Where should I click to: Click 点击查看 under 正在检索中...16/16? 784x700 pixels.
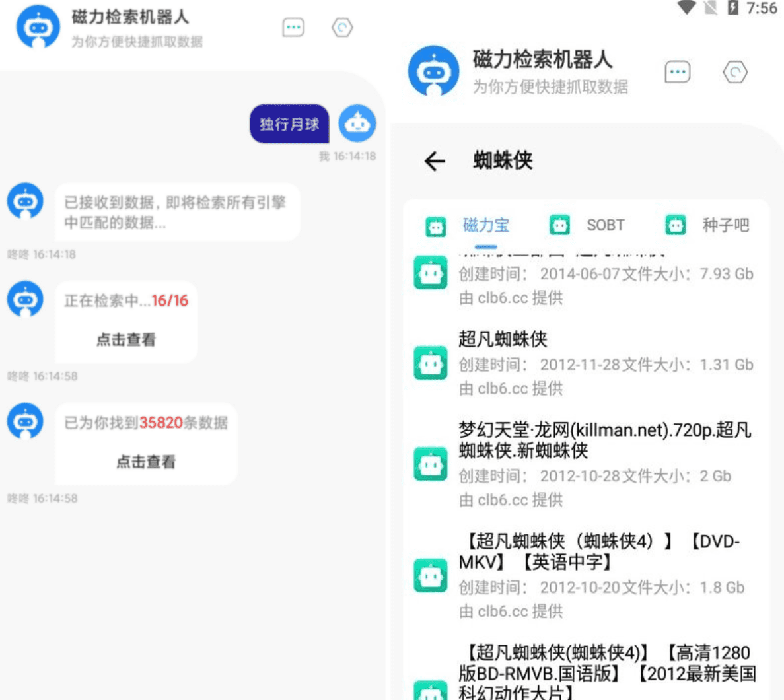(126, 340)
